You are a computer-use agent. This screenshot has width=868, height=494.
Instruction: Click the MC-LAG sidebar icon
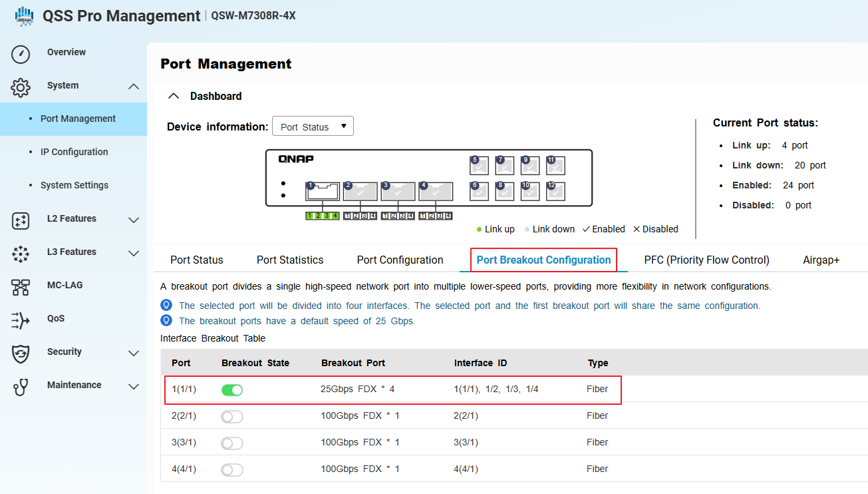coord(21,287)
